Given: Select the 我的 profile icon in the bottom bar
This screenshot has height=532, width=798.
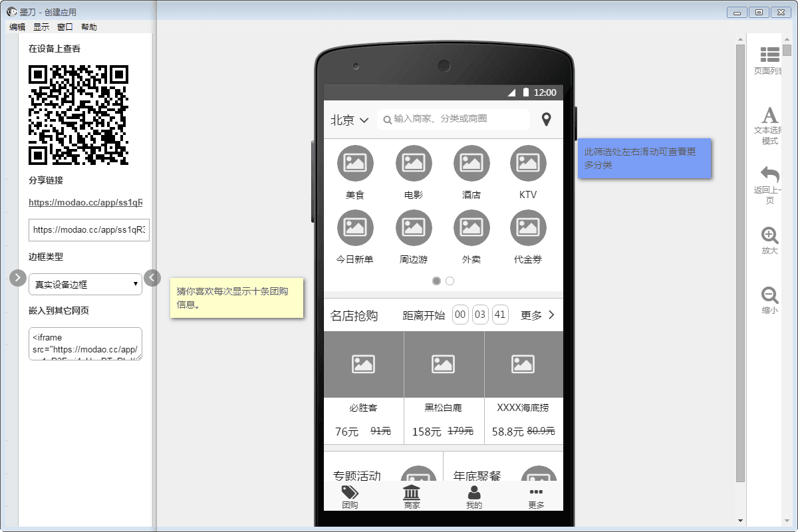Looking at the screenshot, I should click(473, 496).
